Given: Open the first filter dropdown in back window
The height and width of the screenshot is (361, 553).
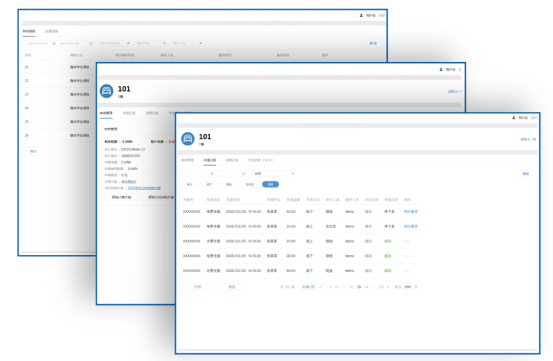Looking at the screenshot, I should pos(115,43).
